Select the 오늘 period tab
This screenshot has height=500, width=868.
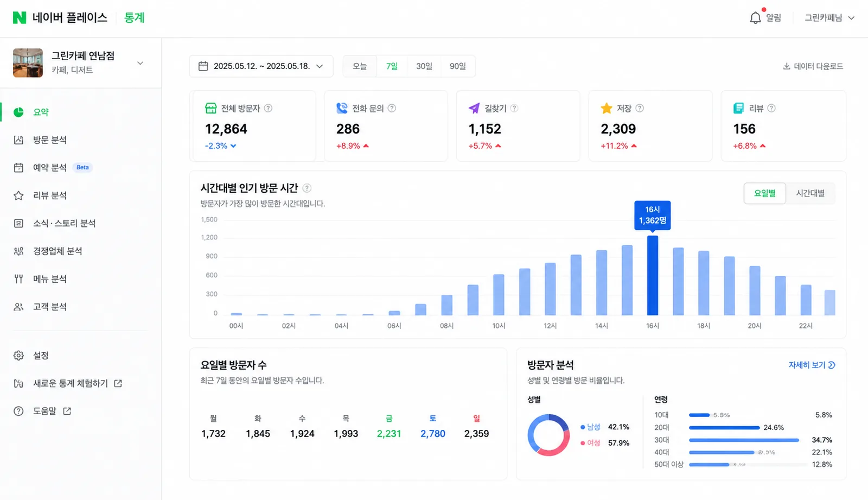click(x=360, y=66)
